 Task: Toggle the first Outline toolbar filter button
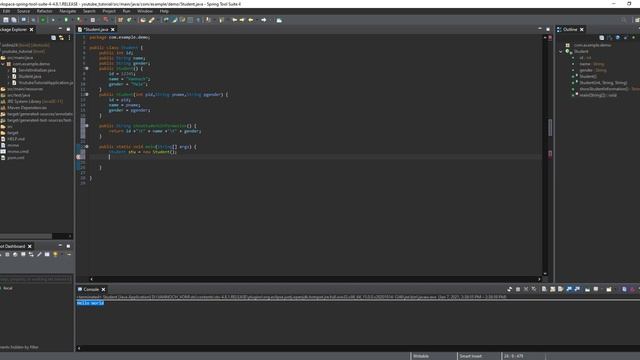[602, 38]
